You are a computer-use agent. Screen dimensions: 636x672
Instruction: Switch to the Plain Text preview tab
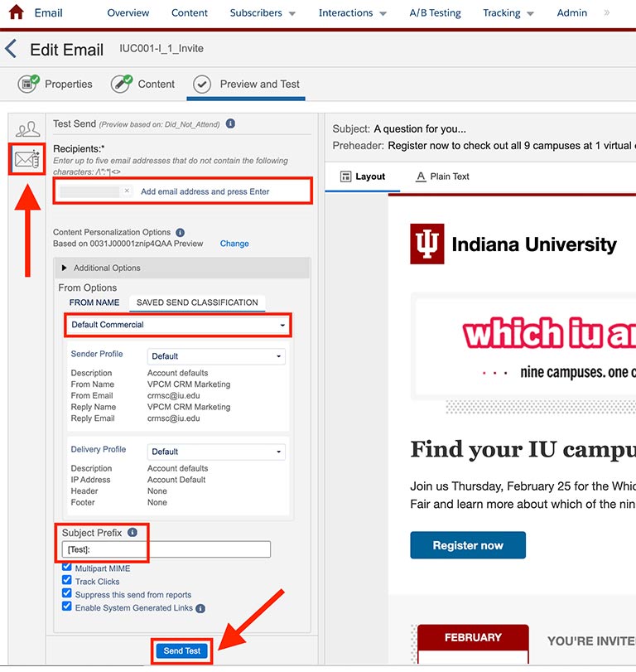443,176
